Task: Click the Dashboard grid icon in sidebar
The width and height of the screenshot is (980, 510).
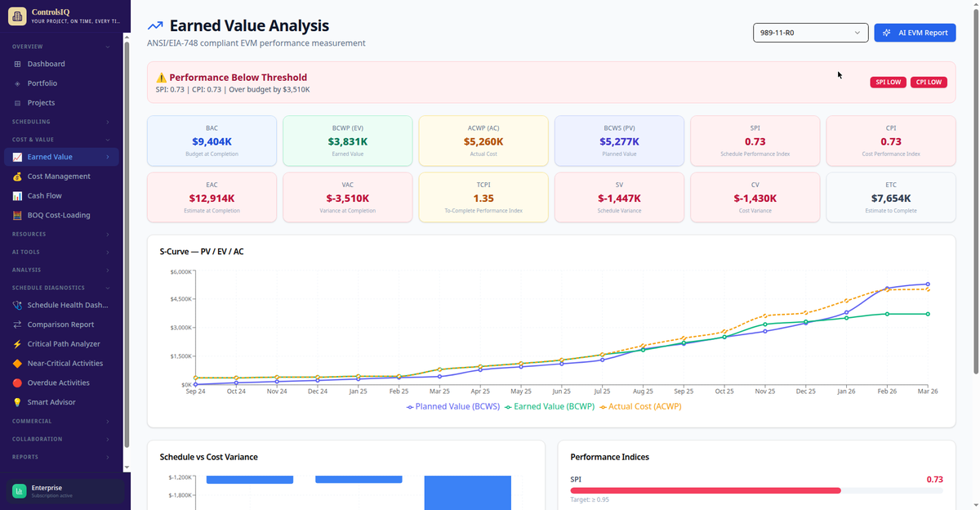Action: [18, 64]
